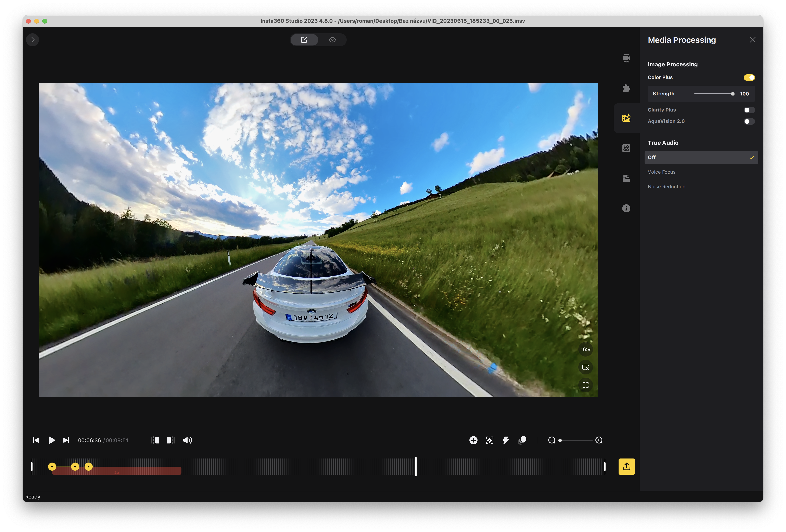786x532 pixels.
Task: Add a keyframe with the plus icon
Action: tap(473, 440)
